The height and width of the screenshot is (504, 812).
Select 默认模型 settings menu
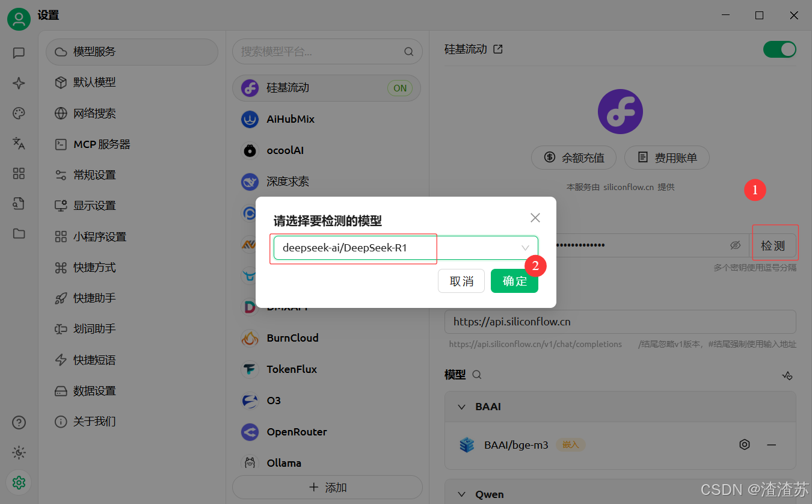(132, 82)
